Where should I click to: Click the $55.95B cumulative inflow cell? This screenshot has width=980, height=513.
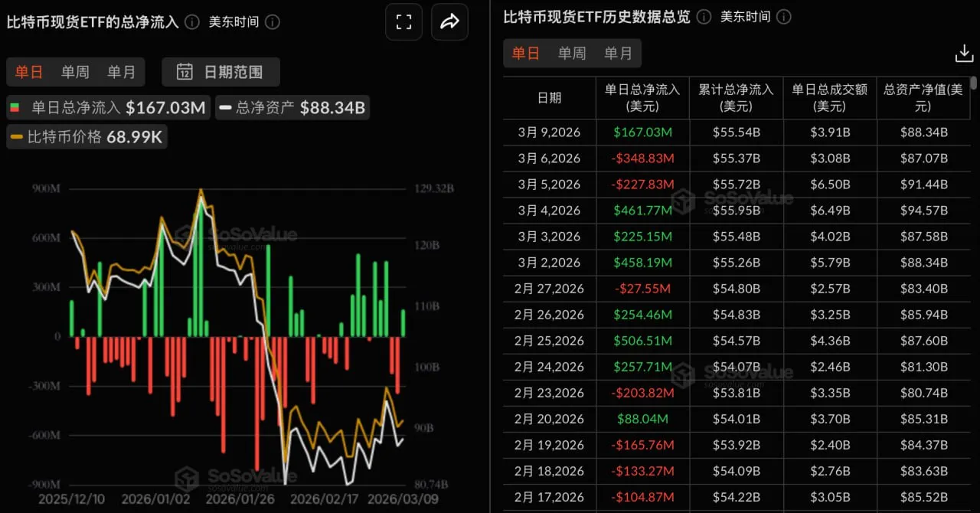(x=736, y=211)
